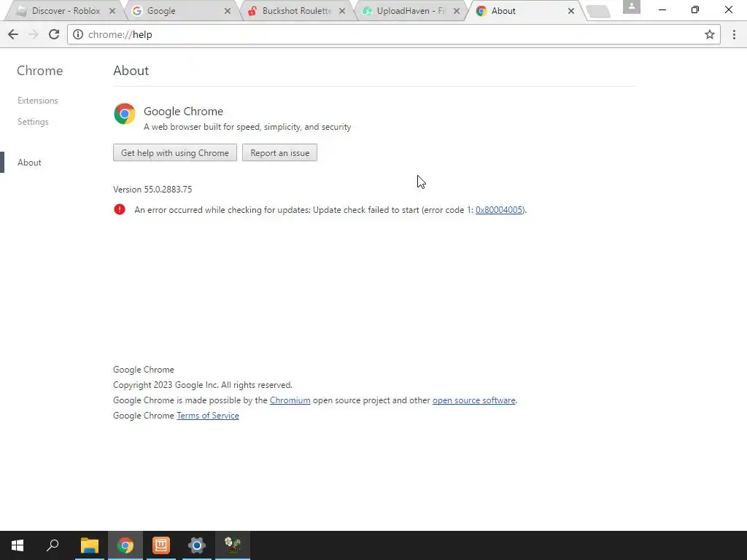
Task: Click the Google Chrome product title
Action: click(x=183, y=112)
